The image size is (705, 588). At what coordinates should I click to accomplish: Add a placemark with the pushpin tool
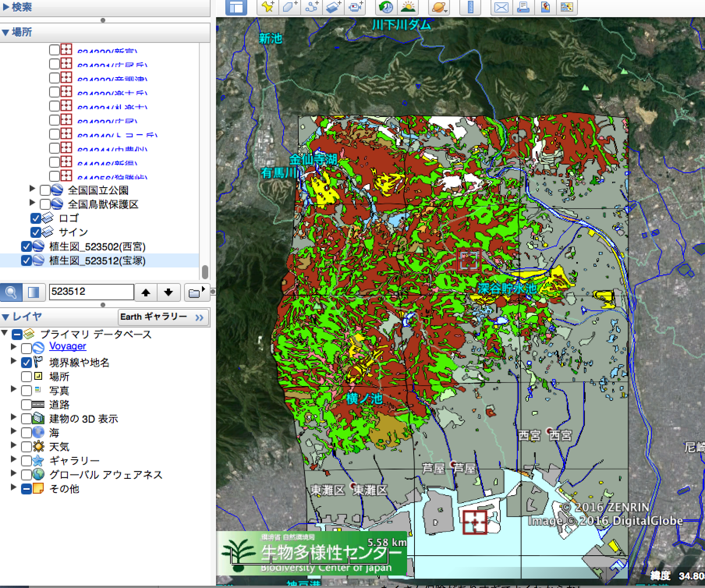pos(267,7)
